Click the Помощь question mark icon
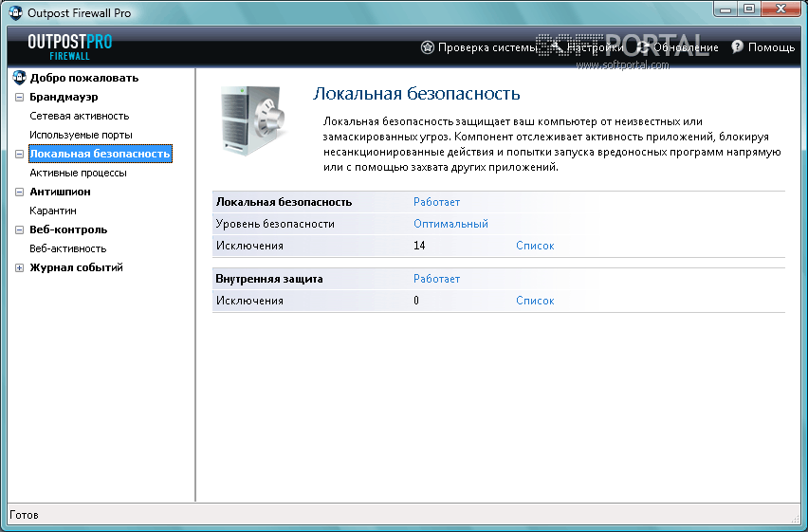This screenshot has width=808, height=532. [x=738, y=46]
